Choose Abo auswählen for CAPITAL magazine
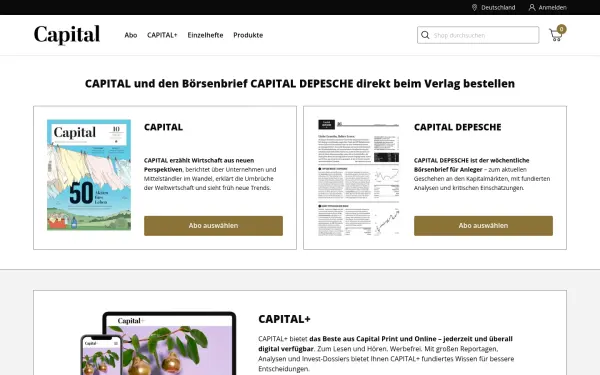This screenshot has height=375, width=600. [x=213, y=226]
